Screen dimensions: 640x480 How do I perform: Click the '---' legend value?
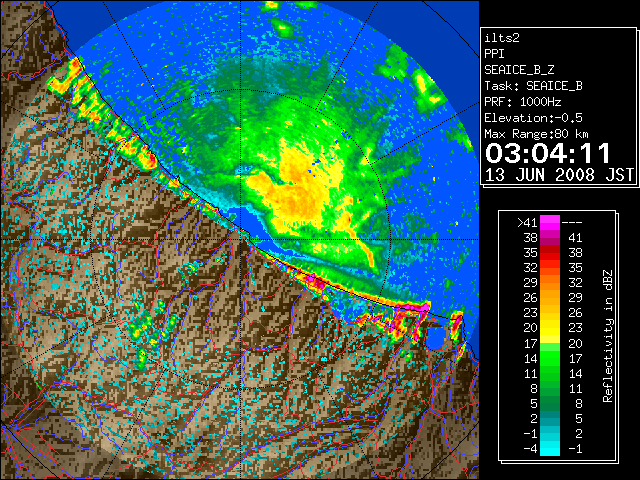[x=572, y=223]
